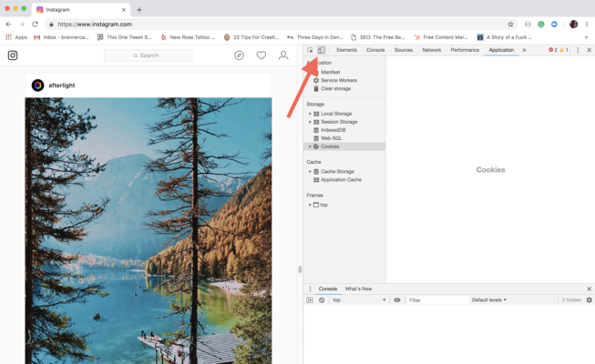This screenshot has width=595, height=364.
Task: Clear the console with the clear icon
Action: pyautogui.click(x=322, y=300)
